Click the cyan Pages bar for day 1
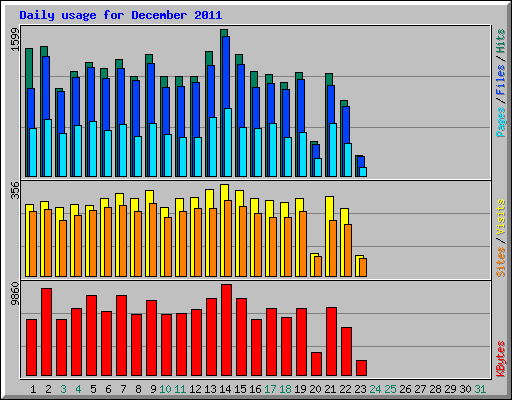Screen dimensions: 512x400 [33, 152]
